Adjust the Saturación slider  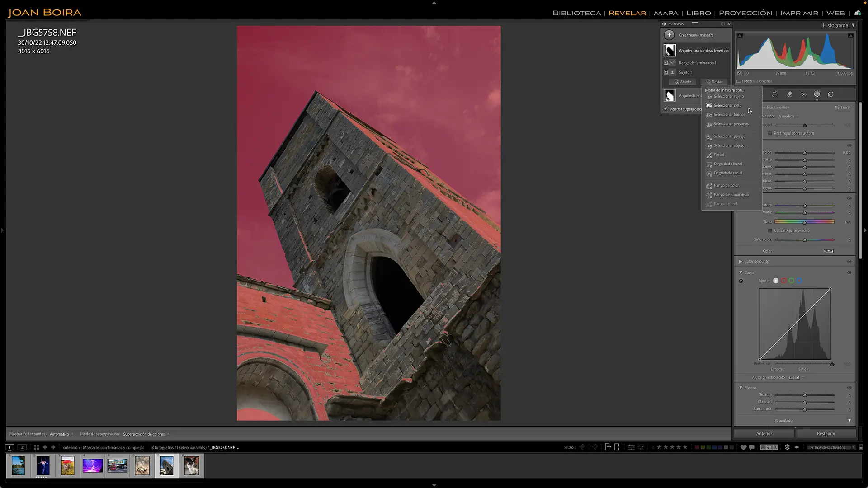(x=804, y=240)
